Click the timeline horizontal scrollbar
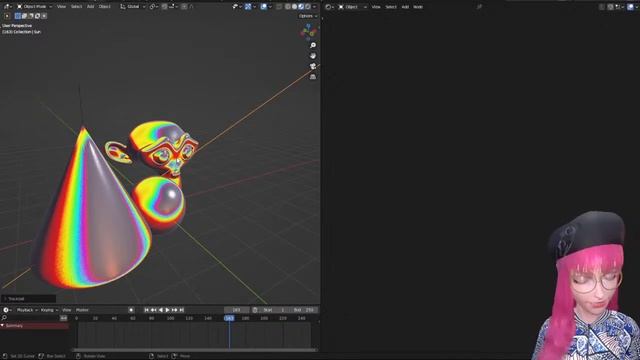This screenshot has width=640, height=360. point(194,350)
